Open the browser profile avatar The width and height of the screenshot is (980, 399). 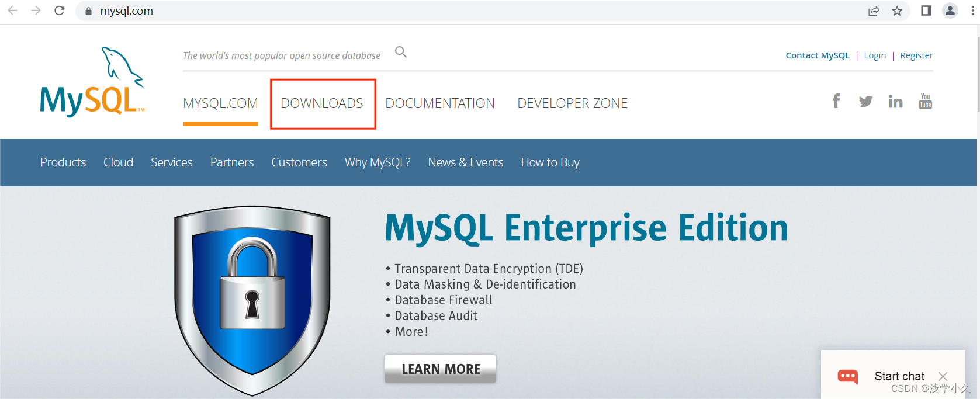click(x=950, y=11)
